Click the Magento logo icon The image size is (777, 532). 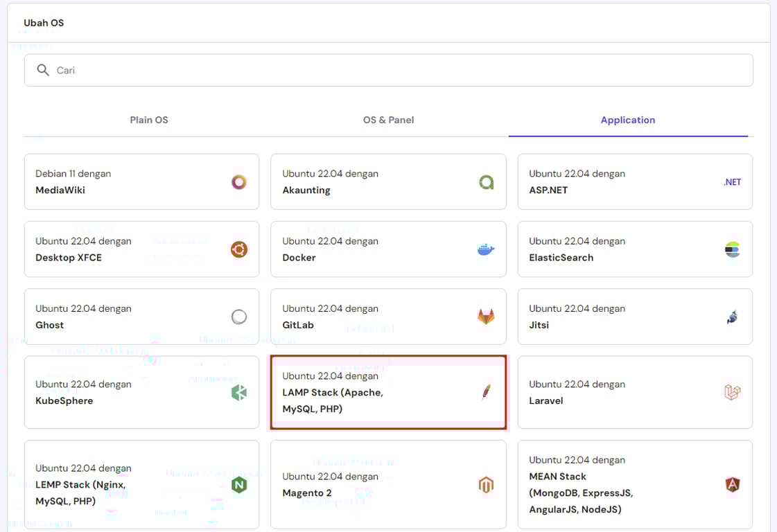[486, 485]
